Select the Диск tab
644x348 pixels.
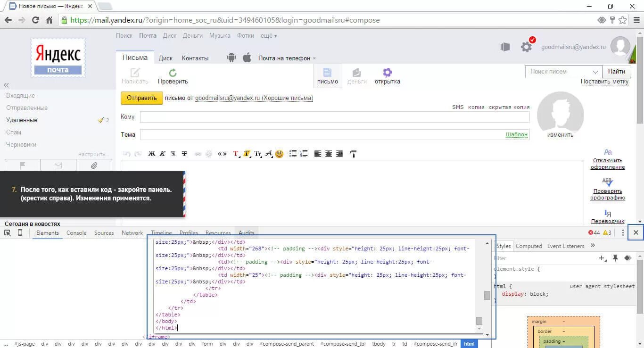tap(165, 58)
